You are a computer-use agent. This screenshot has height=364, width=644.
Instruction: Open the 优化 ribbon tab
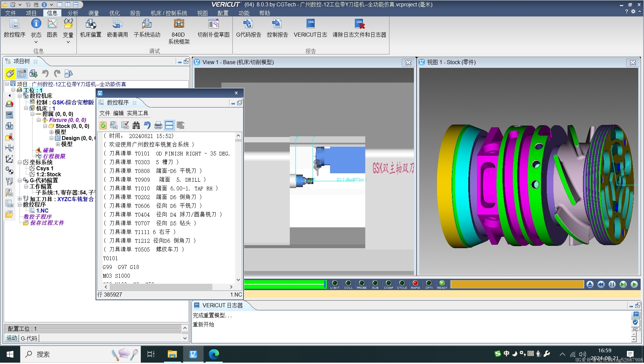click(114, 13)
